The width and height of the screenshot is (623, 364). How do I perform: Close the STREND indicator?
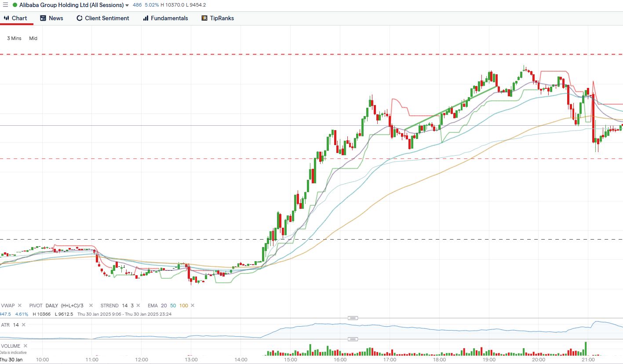[138, 306]
